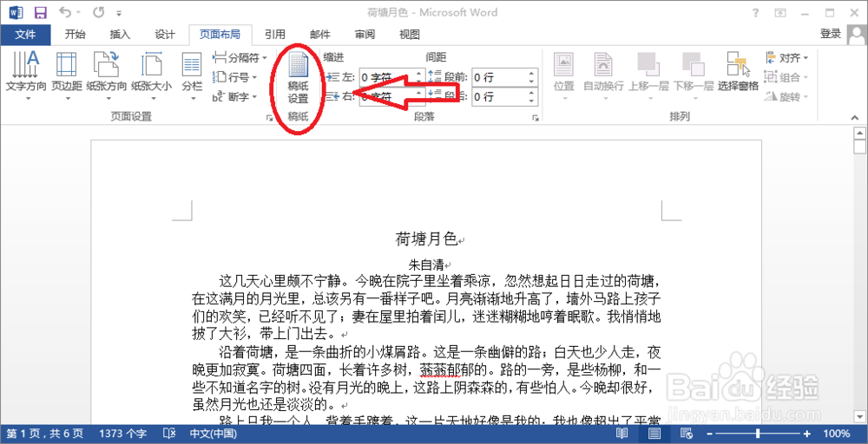
Task: Open the 文件 tab
Action: click(x=25, y=35)
